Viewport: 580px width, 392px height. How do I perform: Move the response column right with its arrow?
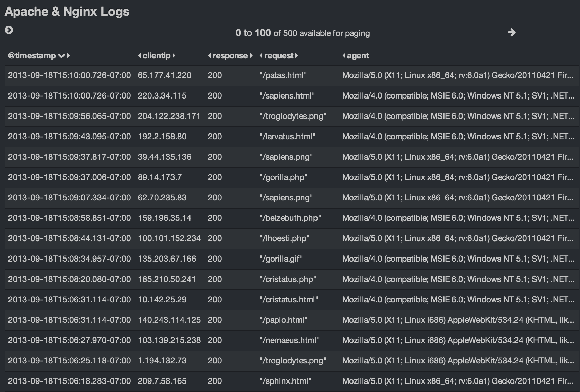(x=251, y=55)
